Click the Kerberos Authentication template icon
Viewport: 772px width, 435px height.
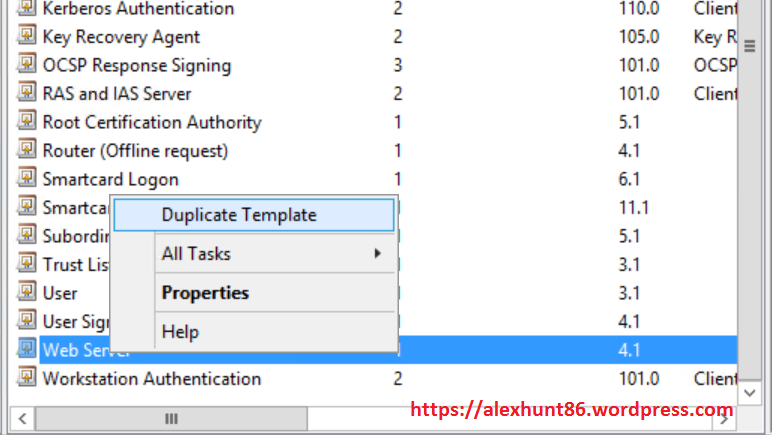(27, 9)
